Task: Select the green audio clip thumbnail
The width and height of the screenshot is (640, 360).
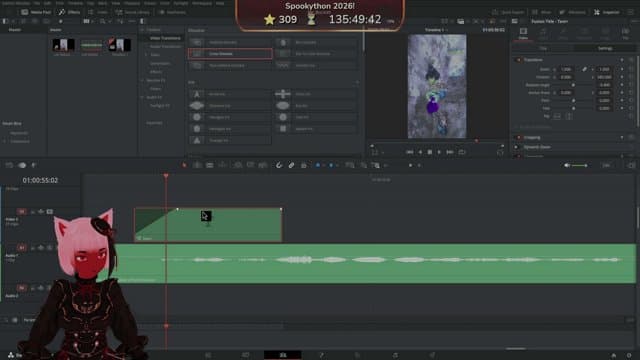Action: [x=91, y=45]
